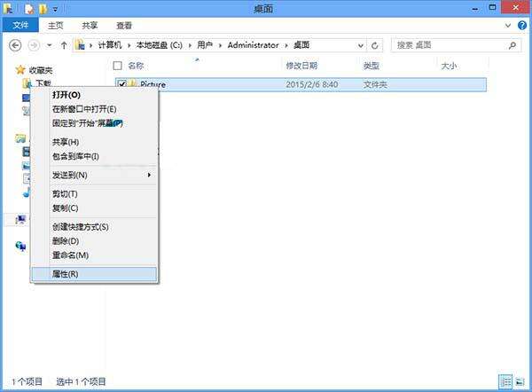Uncheck the Picture folder checkbox
The image size is (532, 392).
122,84
